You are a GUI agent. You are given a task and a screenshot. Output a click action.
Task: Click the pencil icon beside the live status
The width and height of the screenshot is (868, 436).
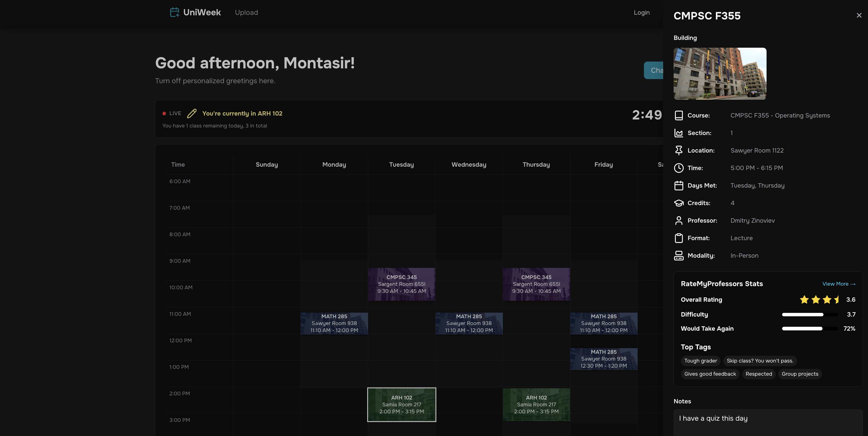click(192, 114)
